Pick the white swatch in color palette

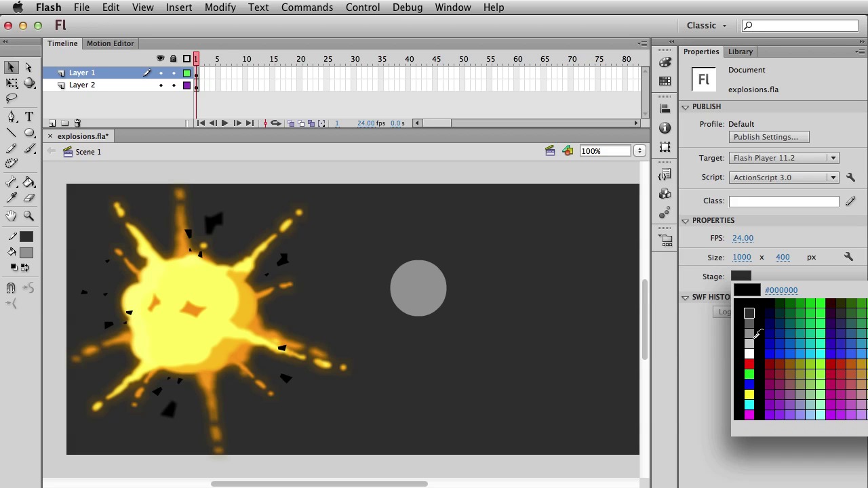click(x=749, y=354)
